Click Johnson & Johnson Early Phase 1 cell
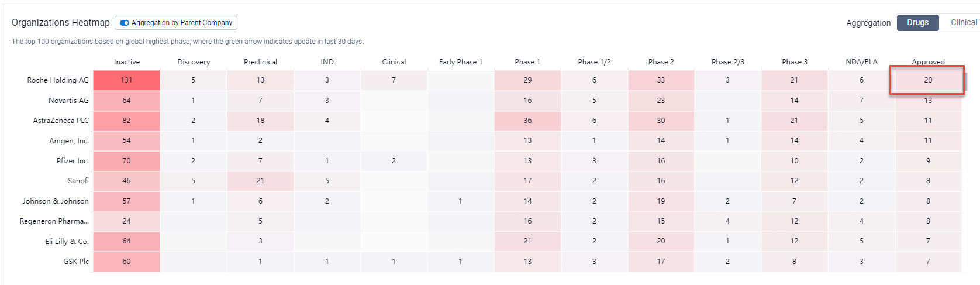This screenshot has height=285, width=980. (x=460, y=201)
